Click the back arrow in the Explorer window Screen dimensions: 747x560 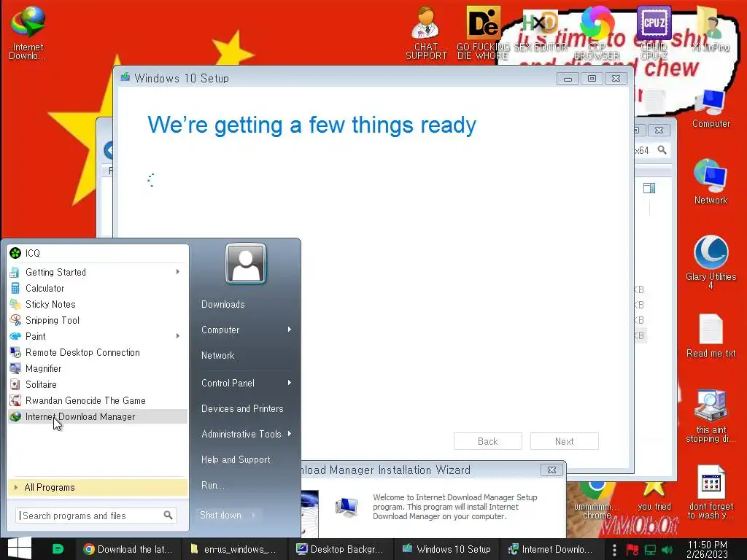[109, 150]
